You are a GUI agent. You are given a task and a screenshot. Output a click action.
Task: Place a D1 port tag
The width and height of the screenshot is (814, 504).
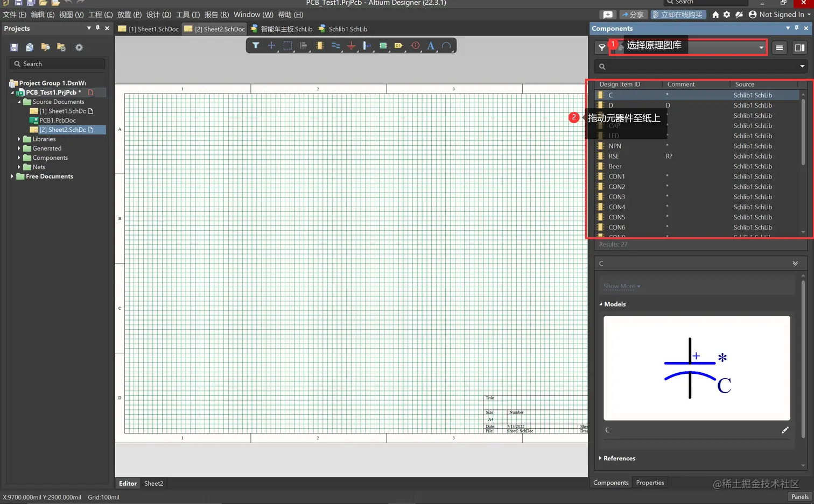click(399, 46)
